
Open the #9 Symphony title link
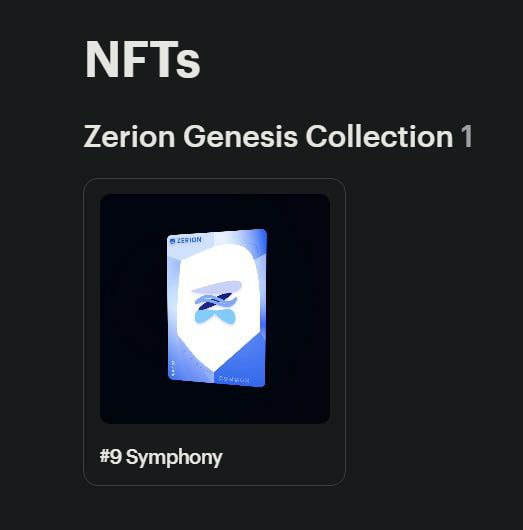click(161, 457)
